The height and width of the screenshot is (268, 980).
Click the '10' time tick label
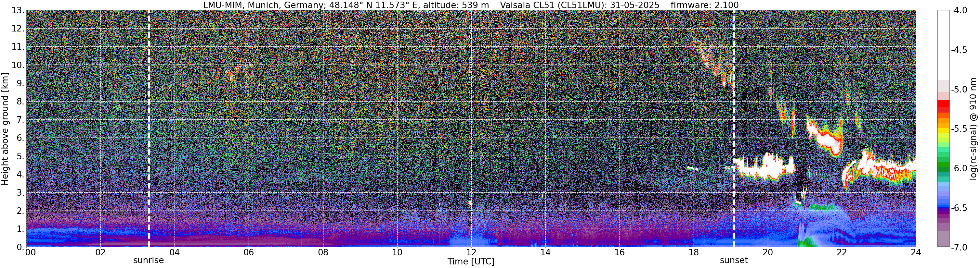click(397, 252)
